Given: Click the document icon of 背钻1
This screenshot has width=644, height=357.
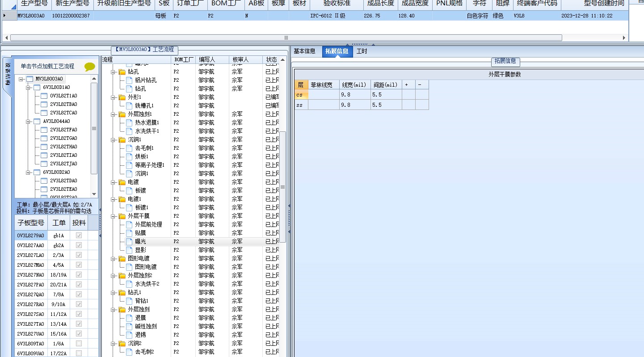Looking at the screenshot, I should pos(129,301).
